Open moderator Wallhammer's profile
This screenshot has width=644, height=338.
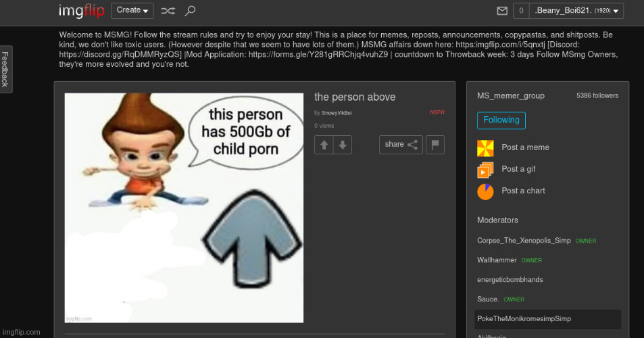point(497,260)
